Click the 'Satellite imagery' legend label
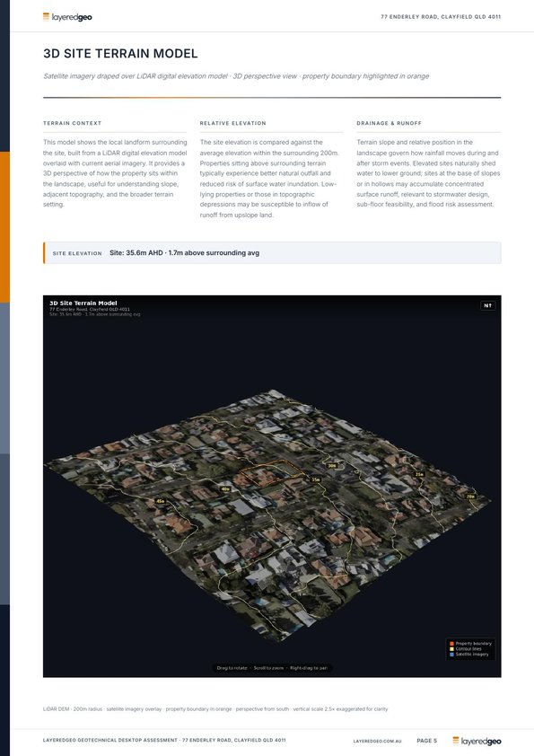The image size is (534, 756). (472, 655)
